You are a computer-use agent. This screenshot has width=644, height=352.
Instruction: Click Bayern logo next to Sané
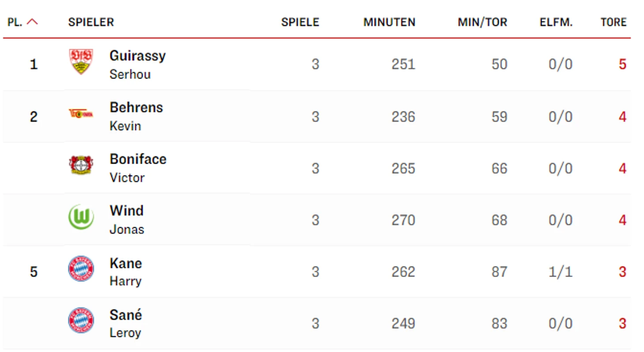point(81,321)
